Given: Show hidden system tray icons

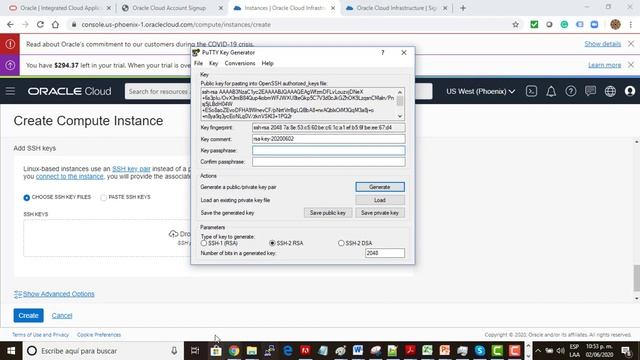Looking at the screenshot, I should [x=538, y=351].
